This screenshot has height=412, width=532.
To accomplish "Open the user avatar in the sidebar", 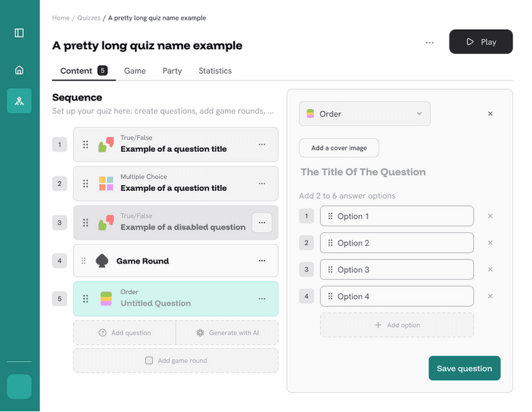I will pos(19,387).
